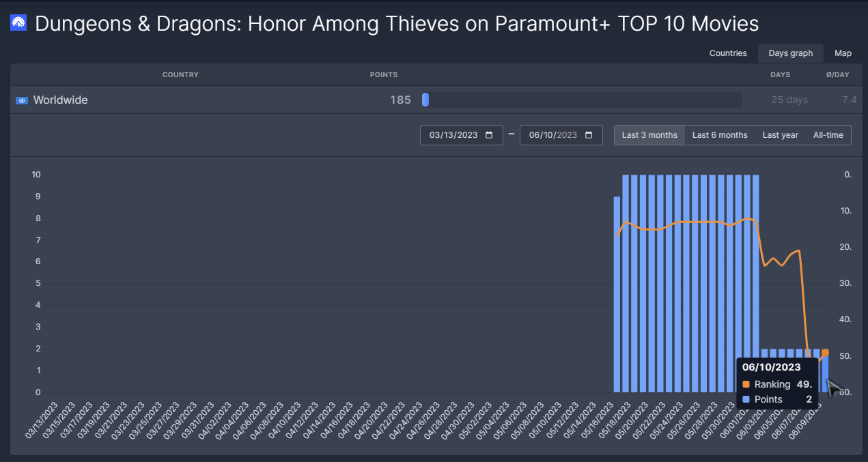
Task: Open the end date calendar picker icon
Action: pos(589,135)
